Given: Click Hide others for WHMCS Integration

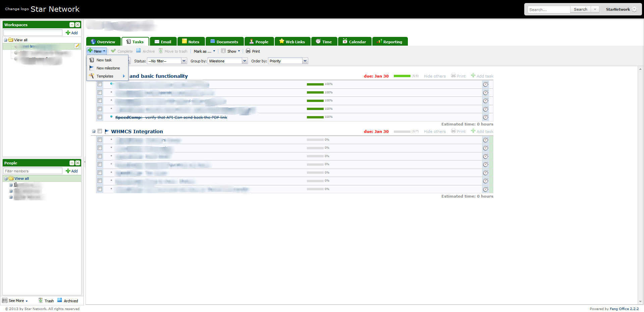Looking at the screenshot, I should (435, 132).
